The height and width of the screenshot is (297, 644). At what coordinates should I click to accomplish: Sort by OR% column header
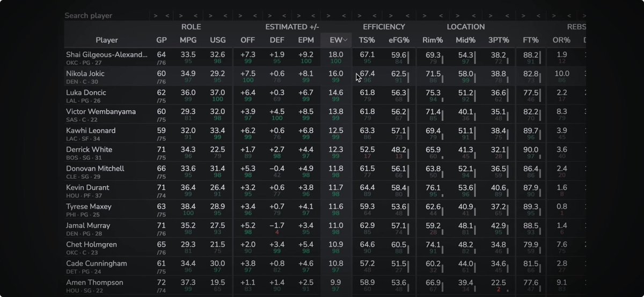562,40
